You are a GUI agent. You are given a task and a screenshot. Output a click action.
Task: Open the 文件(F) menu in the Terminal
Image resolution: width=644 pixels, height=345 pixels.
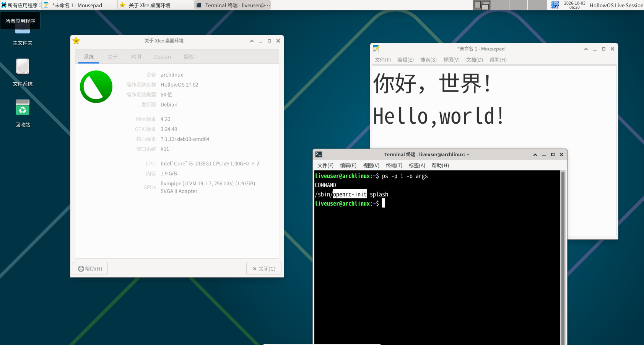coord(325,165)
